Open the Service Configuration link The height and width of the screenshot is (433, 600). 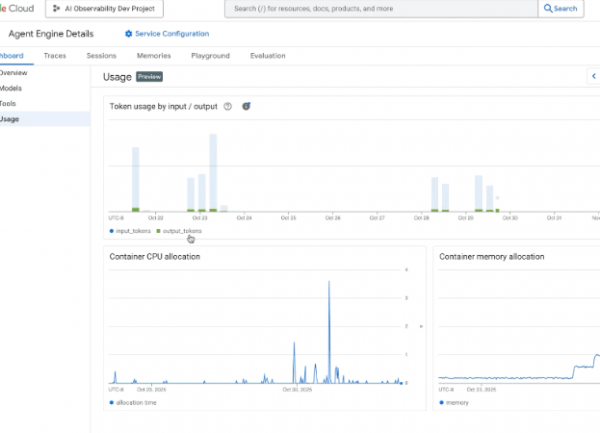(x=167, y=34)
